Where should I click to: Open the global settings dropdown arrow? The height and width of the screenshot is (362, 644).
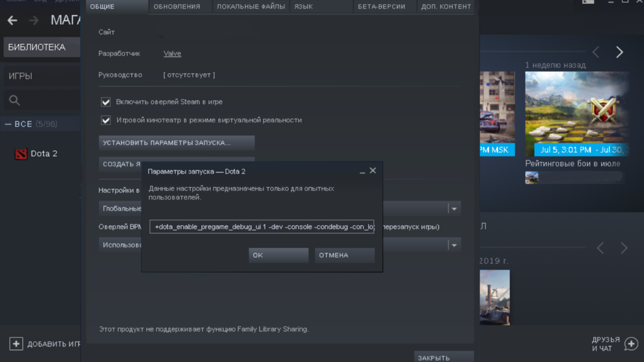454,209
